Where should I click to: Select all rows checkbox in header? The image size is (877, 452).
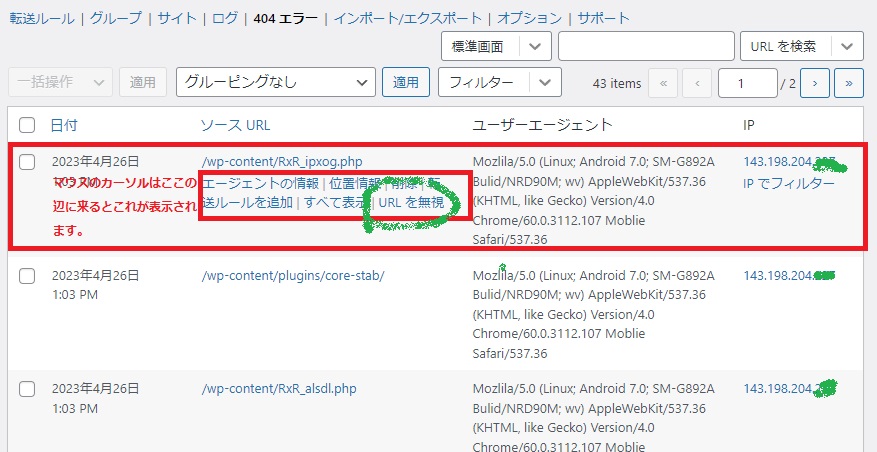28,125
